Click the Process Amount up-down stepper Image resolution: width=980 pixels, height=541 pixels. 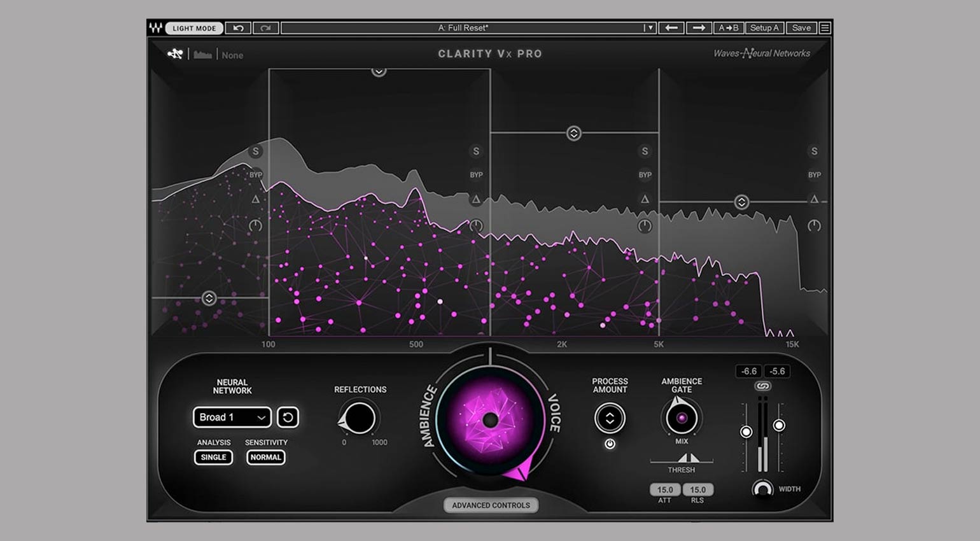tap(610, 418)
